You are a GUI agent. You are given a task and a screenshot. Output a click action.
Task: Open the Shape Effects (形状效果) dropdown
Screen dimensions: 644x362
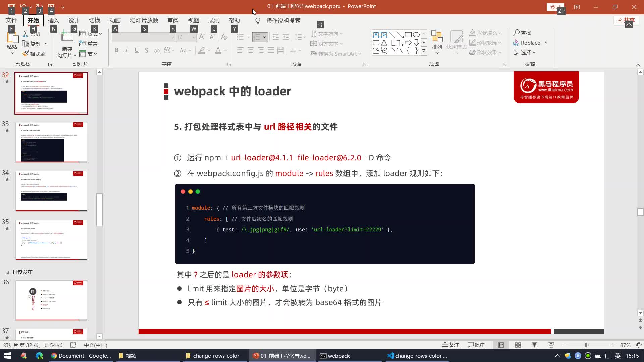click(485, 52)
